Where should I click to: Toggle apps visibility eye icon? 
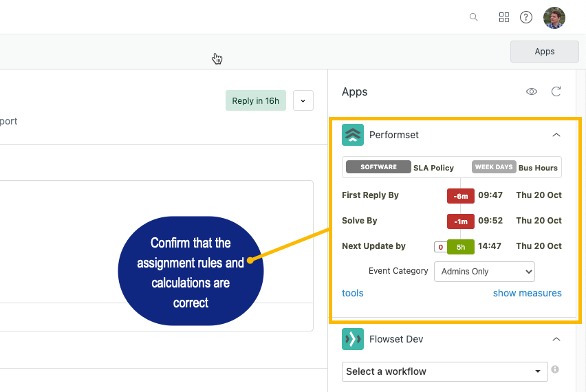point(532,91)
